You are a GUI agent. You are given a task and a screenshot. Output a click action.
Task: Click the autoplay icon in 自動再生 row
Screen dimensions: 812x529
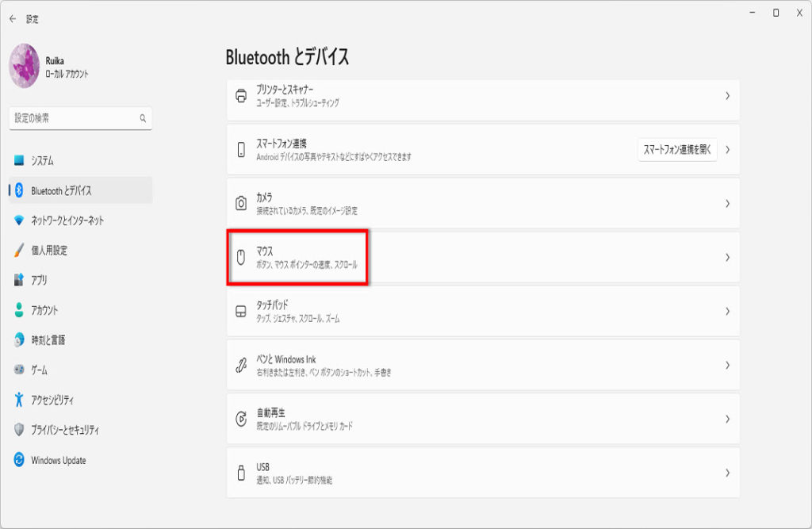(241, 419)
